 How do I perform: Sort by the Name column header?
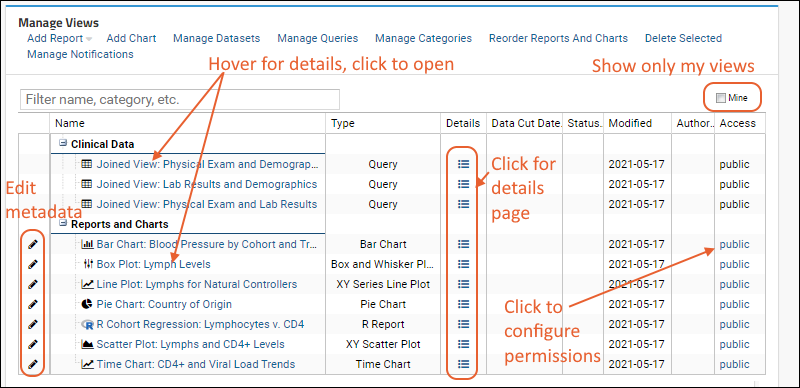click(x=188, y=123)
